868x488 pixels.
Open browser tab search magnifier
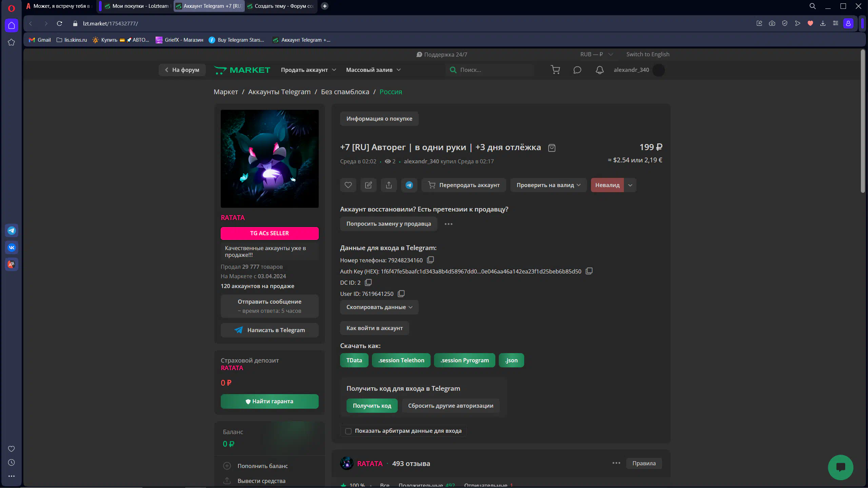tap(813, 6)
